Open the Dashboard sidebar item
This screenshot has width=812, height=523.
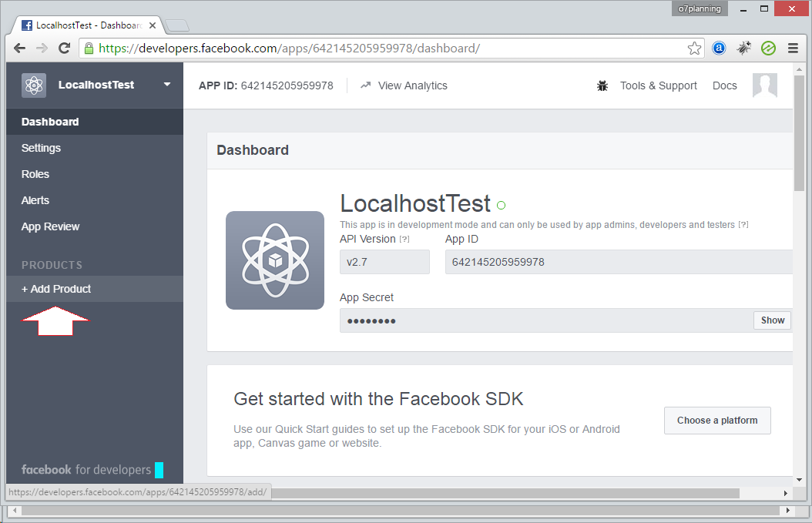(x=95, y=122)
